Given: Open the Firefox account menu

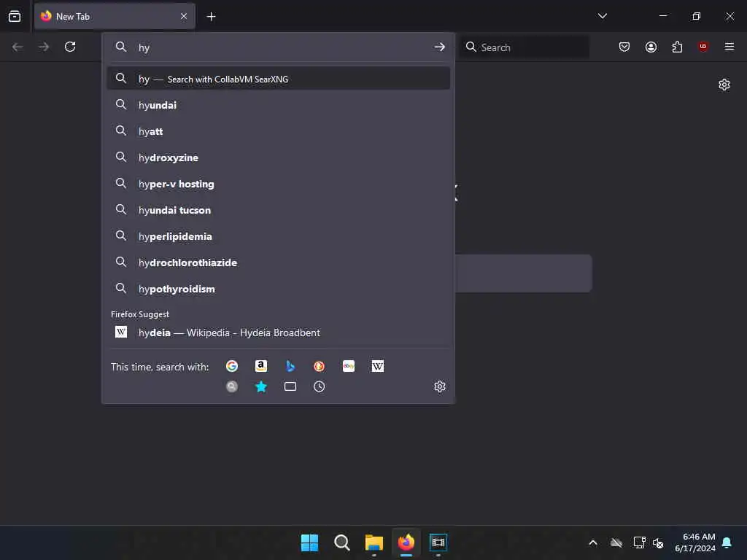Looking at the screenshot, I should pyautogui.click(x=651, y=47).
